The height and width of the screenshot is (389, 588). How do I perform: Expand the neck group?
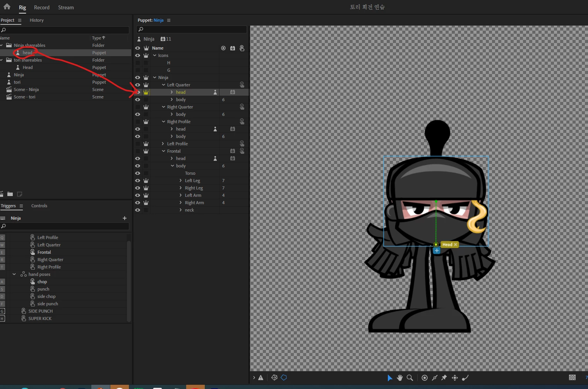click(x=180, y=210)
